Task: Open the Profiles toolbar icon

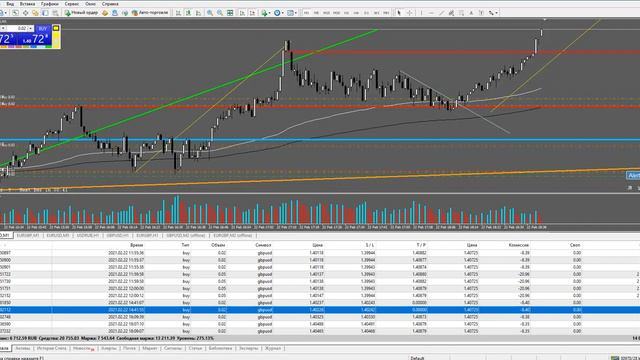Action: pos(3,13)
